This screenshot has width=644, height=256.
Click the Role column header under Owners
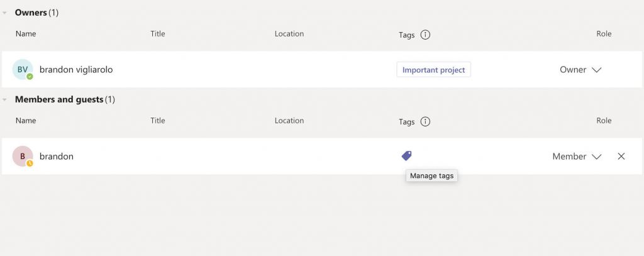click(604, 34)
